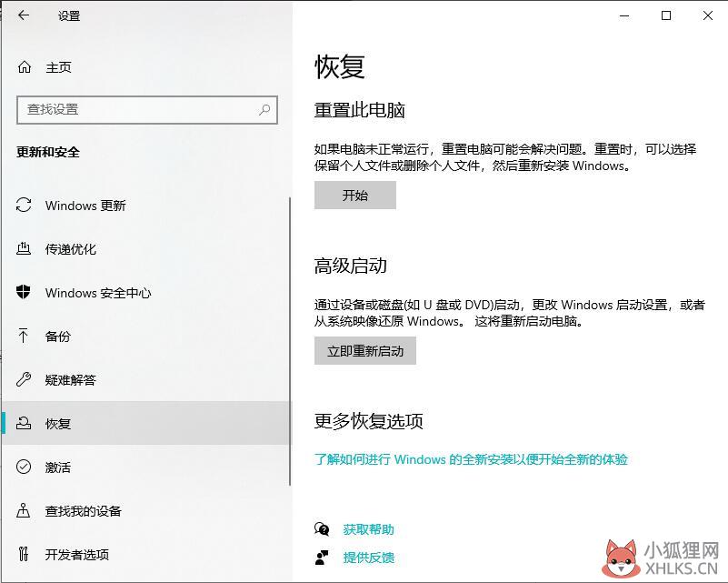Open the 疑难解答 section

[71, 380]
